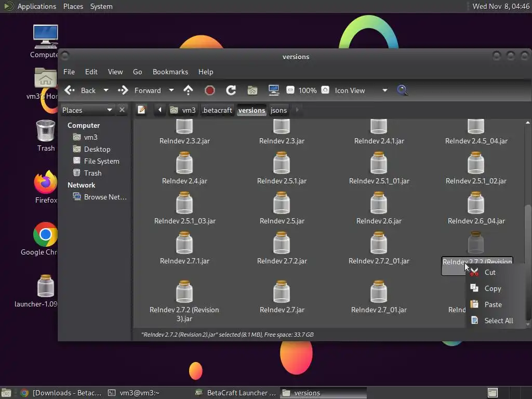Open the Home folder toolbar icon

pyautogui.click(x=252, y=90)
